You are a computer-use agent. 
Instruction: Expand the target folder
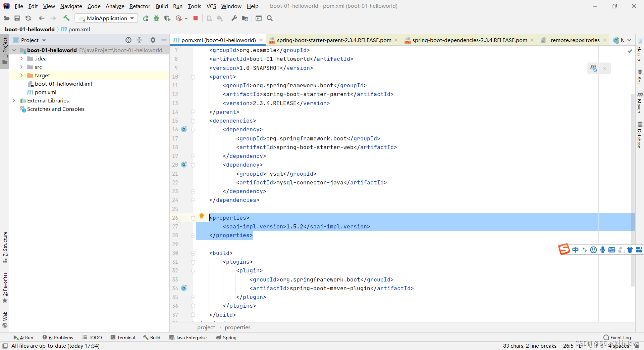(21, 75)
